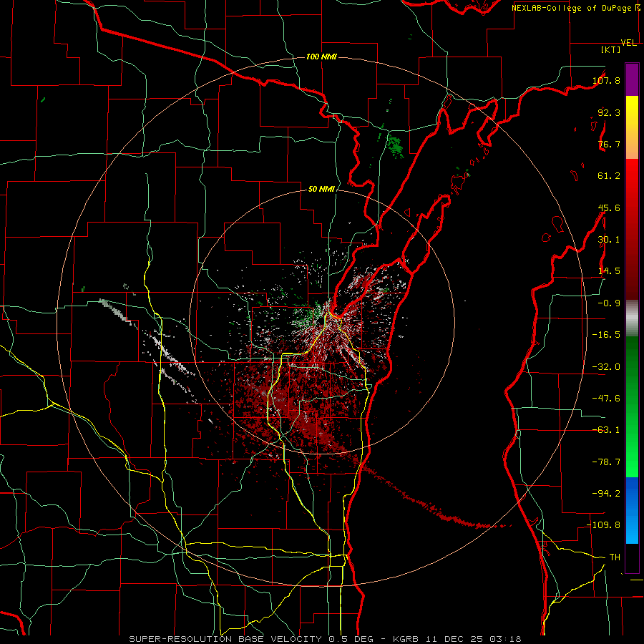Click the blue segment of the color bar
This screenshot has width=644, height=644.
[x=632, y=510]
